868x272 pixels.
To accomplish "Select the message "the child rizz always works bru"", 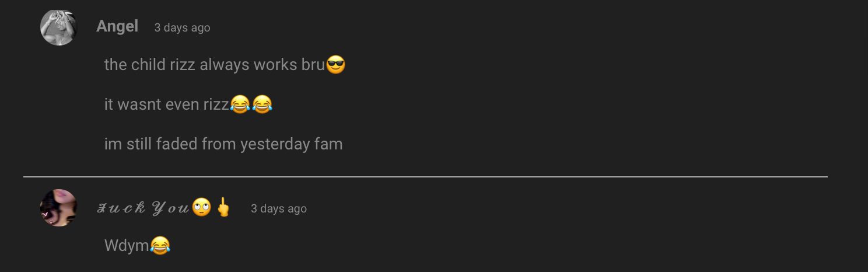I will pyautogui.click(x=214, y=65).
